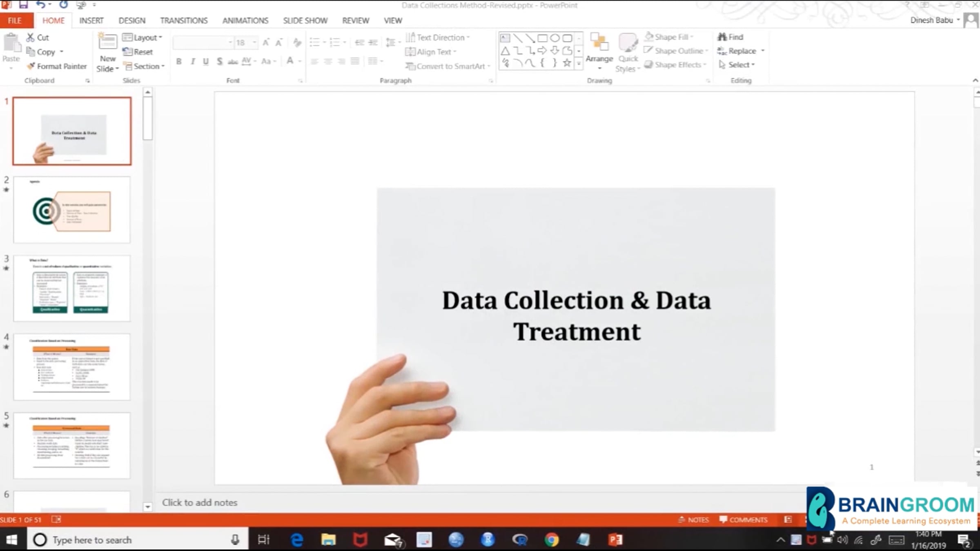Select the star shape in shapes gallery
This screenshot has width=980, height=551.
tap(567, 63)
